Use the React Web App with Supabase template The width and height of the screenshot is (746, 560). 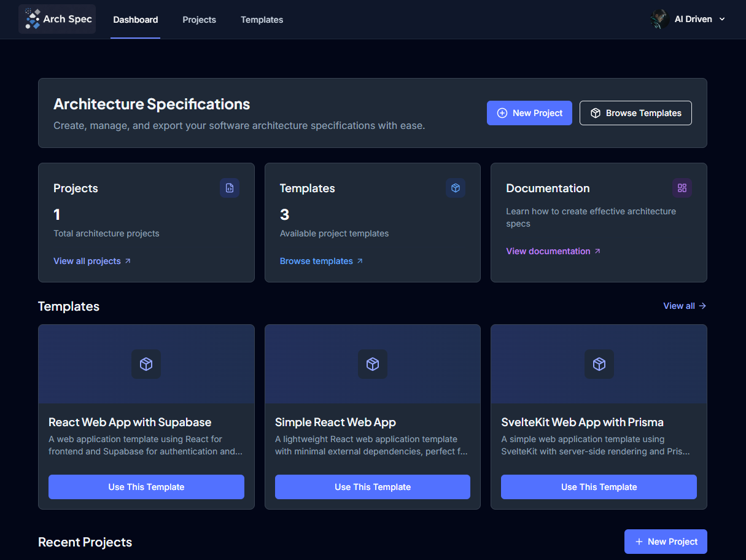tap(146, 487)
